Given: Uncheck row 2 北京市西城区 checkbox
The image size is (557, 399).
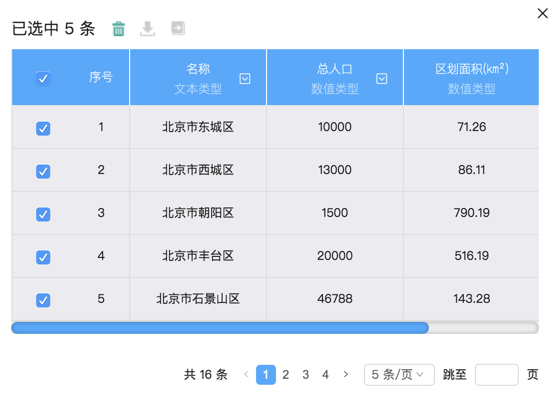Looking at the screenshot, I should tap(43, 171).
